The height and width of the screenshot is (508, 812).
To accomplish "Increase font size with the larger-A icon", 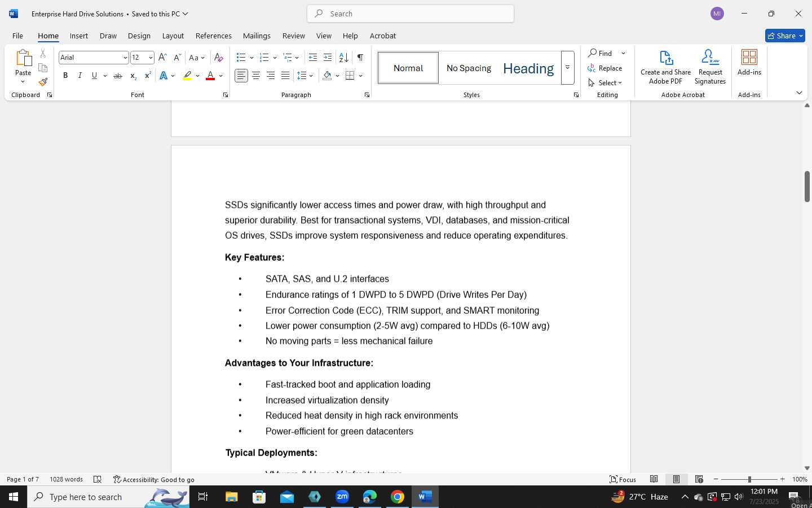I will pos(162,58).
